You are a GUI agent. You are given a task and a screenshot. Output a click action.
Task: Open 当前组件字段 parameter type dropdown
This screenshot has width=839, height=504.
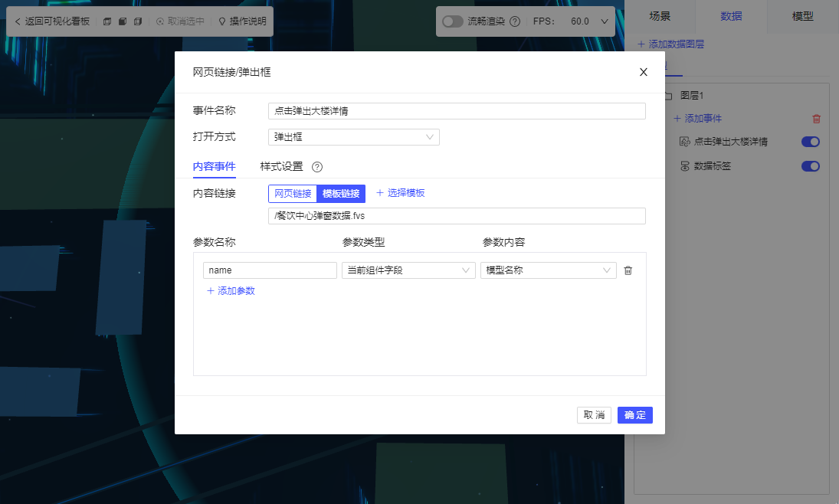coord(408,270)
